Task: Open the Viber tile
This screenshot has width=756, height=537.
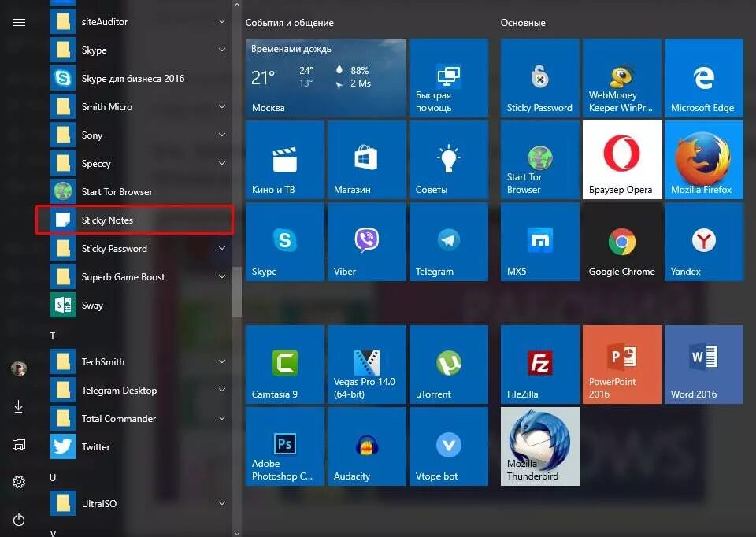Action: point(367,242)
